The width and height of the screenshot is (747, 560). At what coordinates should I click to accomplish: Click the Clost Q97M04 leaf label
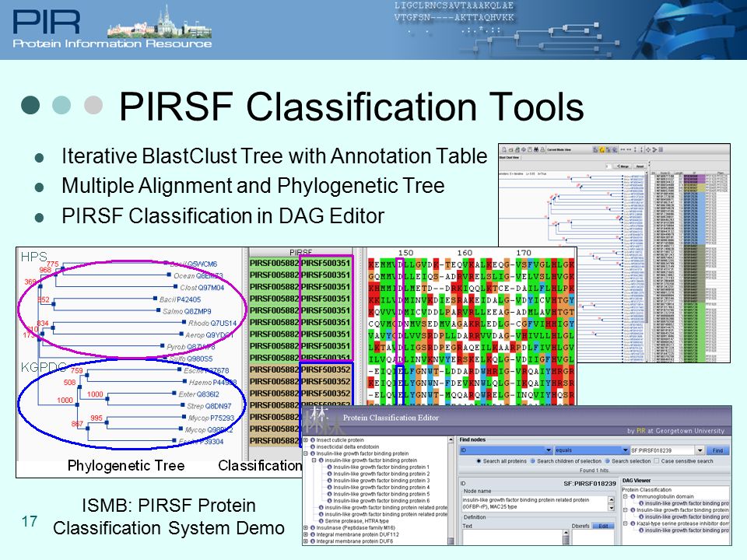point(202,288)
